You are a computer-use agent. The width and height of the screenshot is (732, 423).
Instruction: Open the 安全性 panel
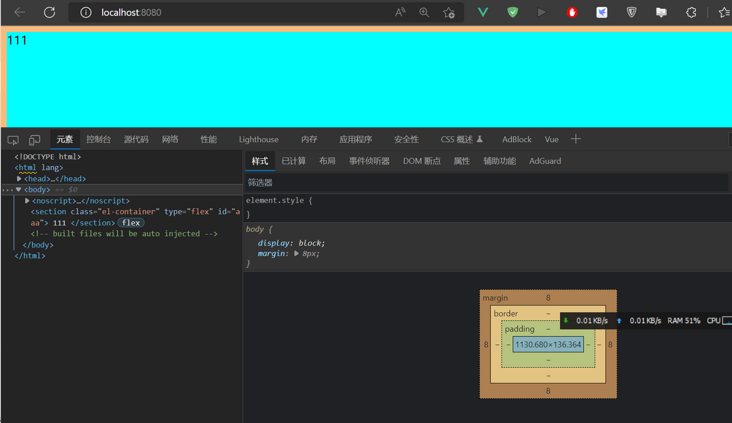pyautogui.click(x=406, y=139)
